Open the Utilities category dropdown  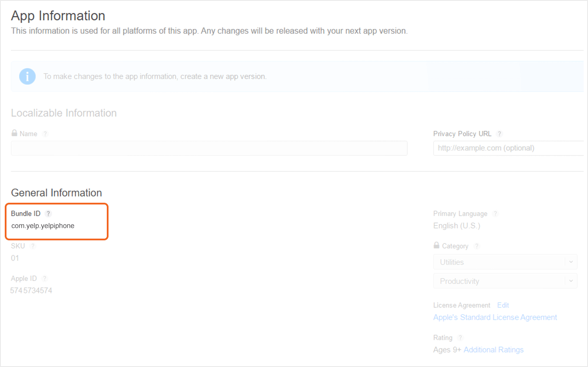(x=505, y=262)
